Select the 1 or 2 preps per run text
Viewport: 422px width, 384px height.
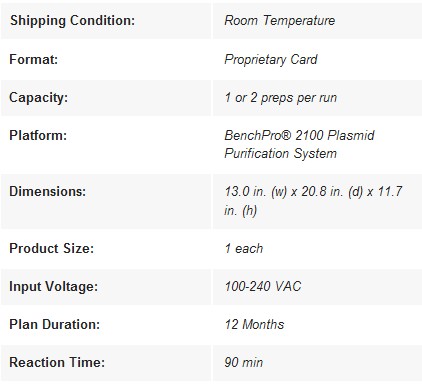(281, 98)
